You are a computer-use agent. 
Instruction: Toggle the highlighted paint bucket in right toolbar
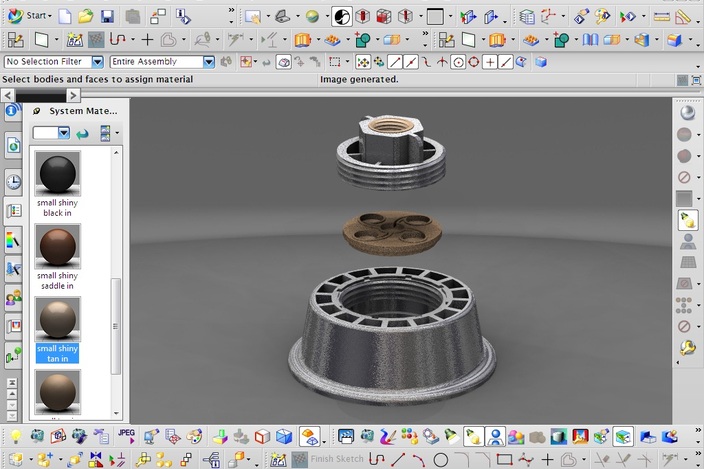pos(686,220)
